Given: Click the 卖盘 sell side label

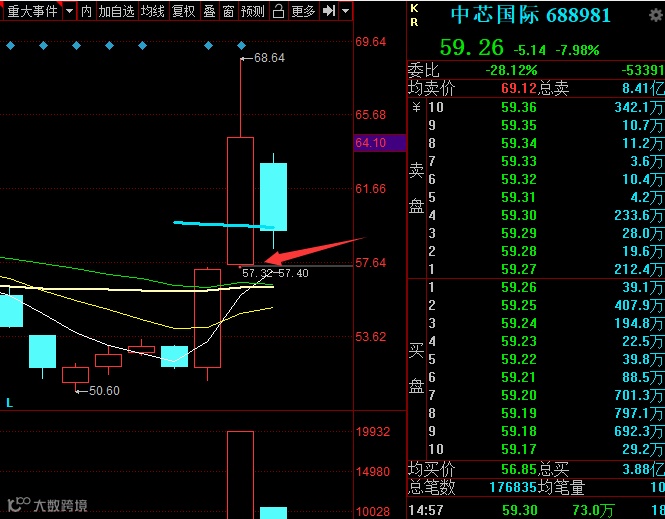Looking at the screenshot, I should (x=416, y=188).
